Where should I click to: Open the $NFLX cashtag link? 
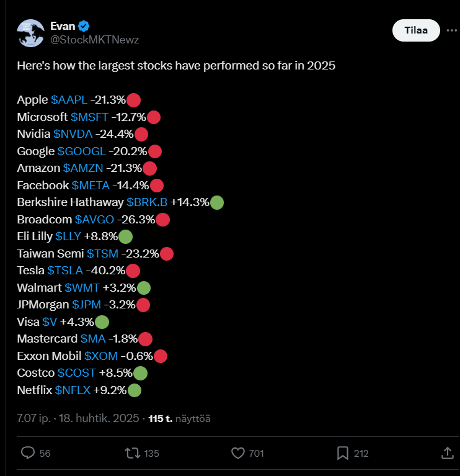coord(73,390)
